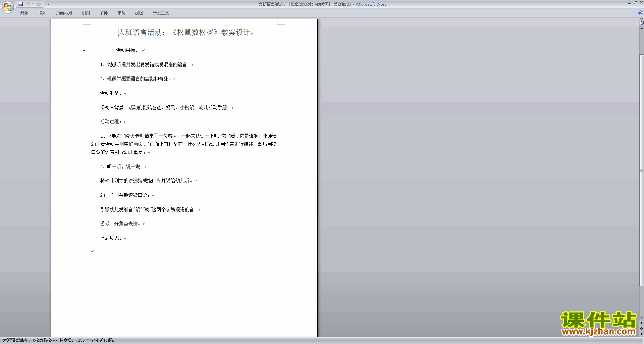
Task: Open the 插入 ribbon tab
Action: tap(42, 13)
